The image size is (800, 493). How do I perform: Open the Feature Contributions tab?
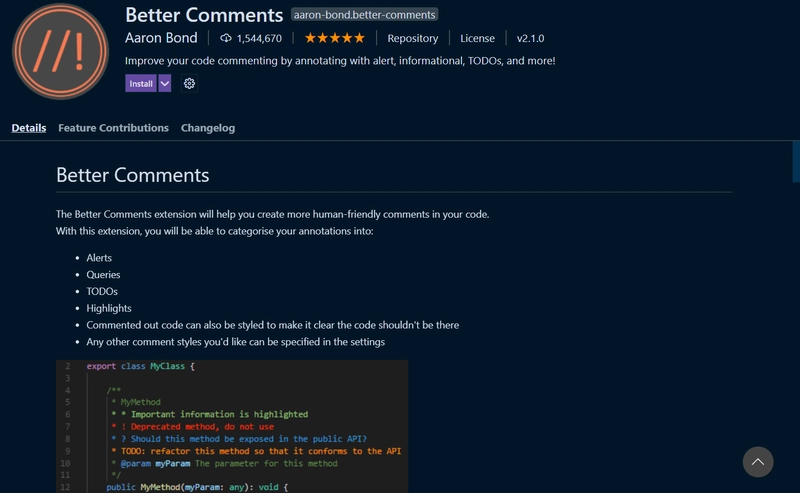(113, 128)
